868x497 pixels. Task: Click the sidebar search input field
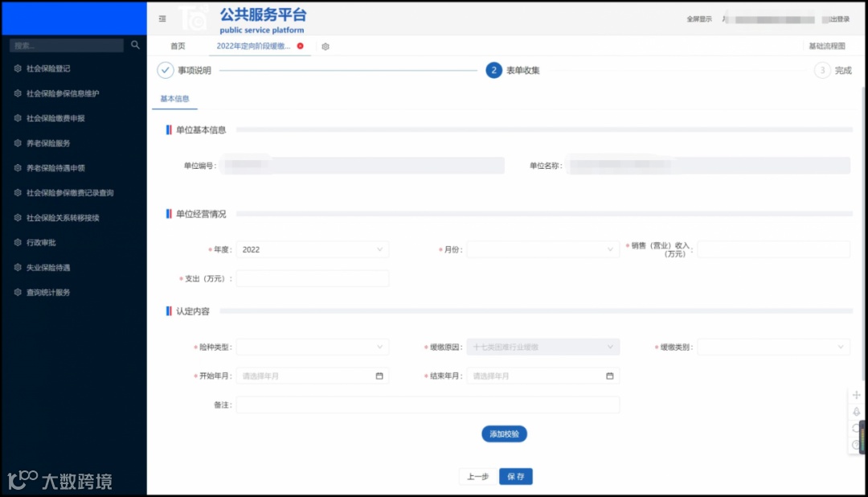tap(67, 45)
